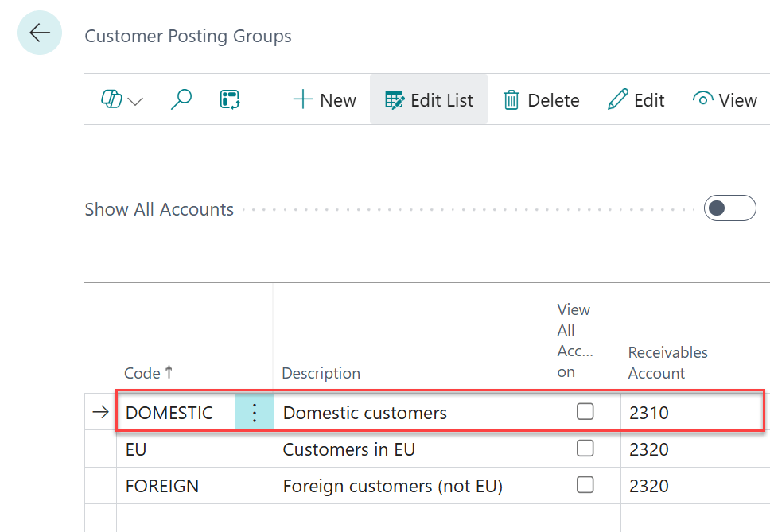This screenshot has width=770, height=532.
Task: Enter data analysis mode via the Analyze icon
Action: [x=229, y=99]
